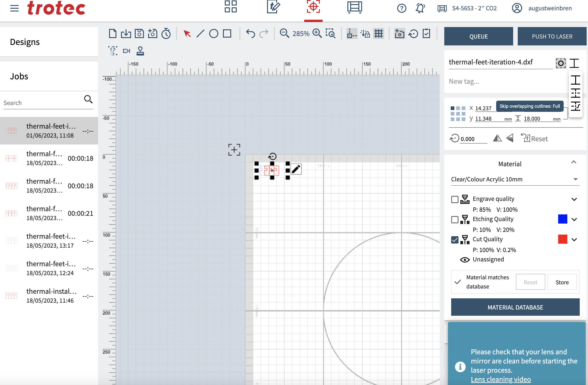The width and height of the screenshot is (588, 385).
Task: Toggle the grid display icon
Action: coord(378,33)
